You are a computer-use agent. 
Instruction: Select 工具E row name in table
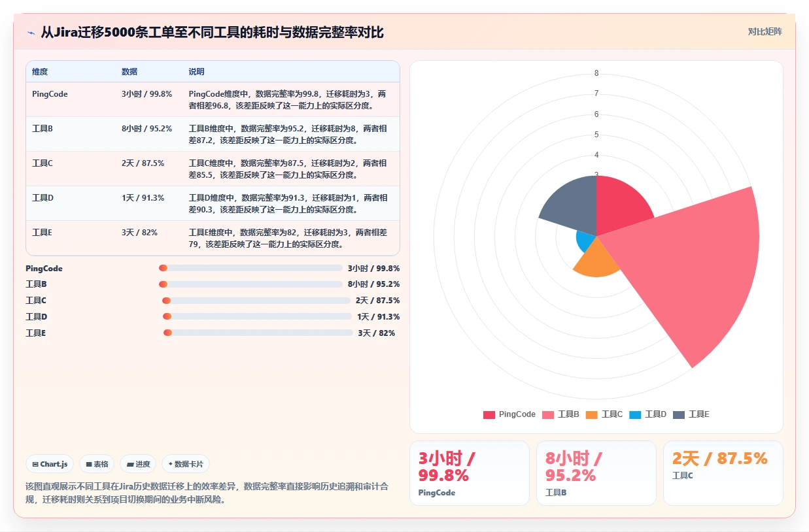coord(43,233)
